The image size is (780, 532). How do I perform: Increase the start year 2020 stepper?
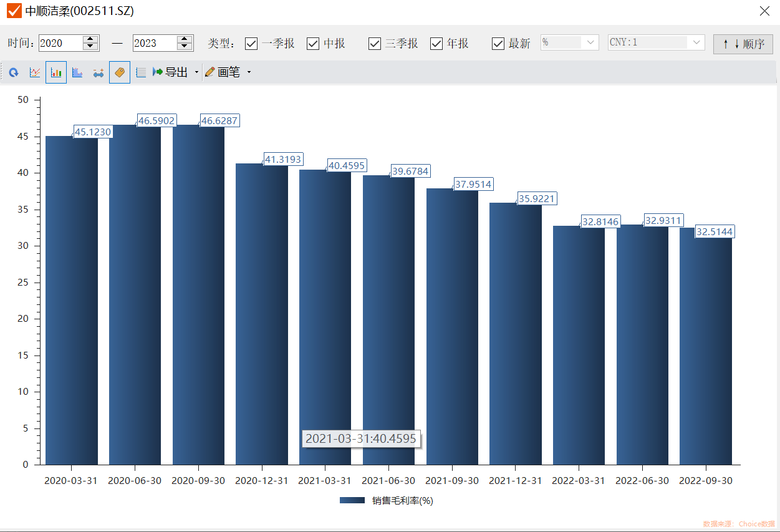[91, 39]
